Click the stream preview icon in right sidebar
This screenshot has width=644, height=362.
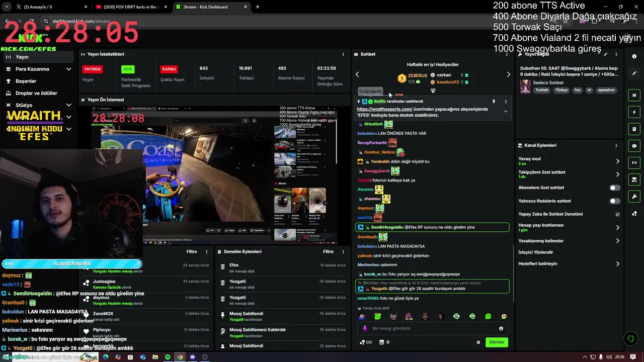coord(634,95)
